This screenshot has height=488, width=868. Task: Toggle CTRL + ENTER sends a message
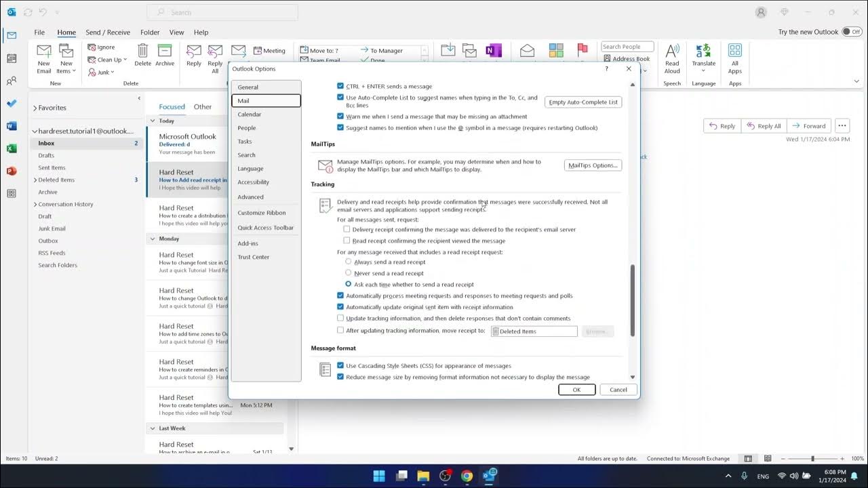pyautogui.click(x=340, y=86)
